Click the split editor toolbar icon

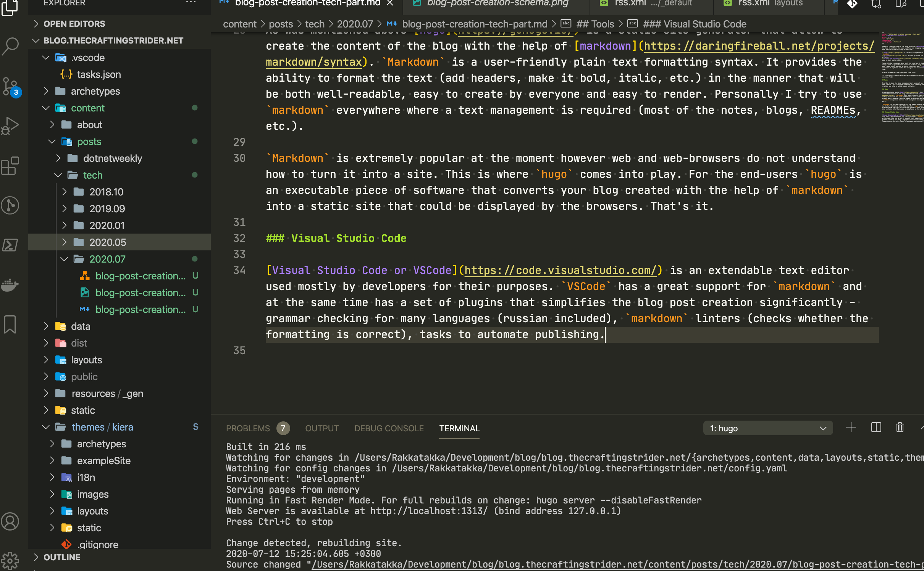coord(901,4)
